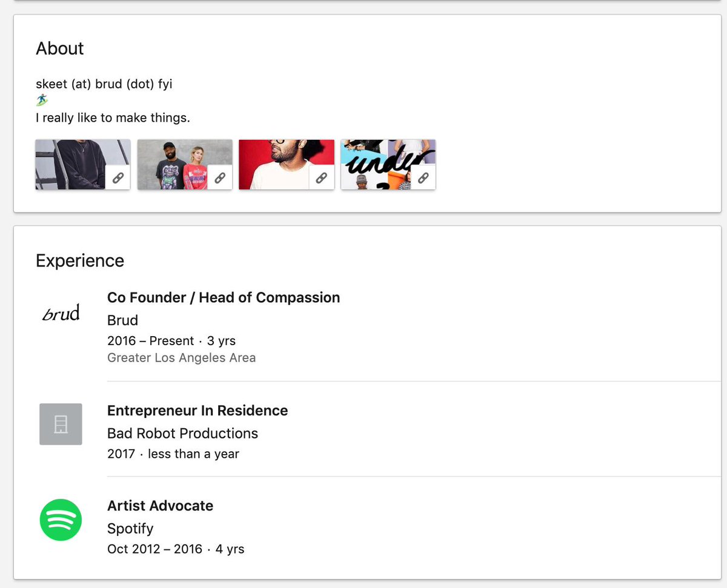Click the 'Greater Los Angeles Area' location text
Image resolution: width=727 pixels, height=588 pixels.
pos(181,357)
